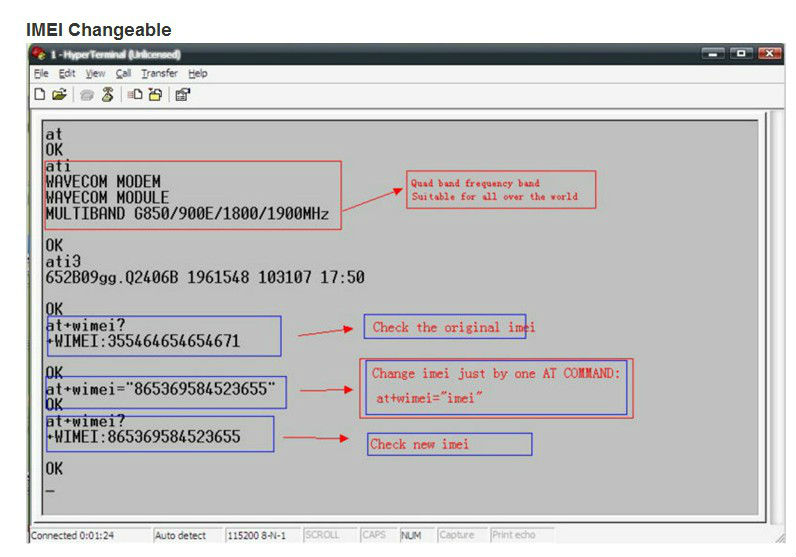
Task: Click the window title '1 - HyperTerminal (Unlicensed)'
Action: tap(115, 54)
